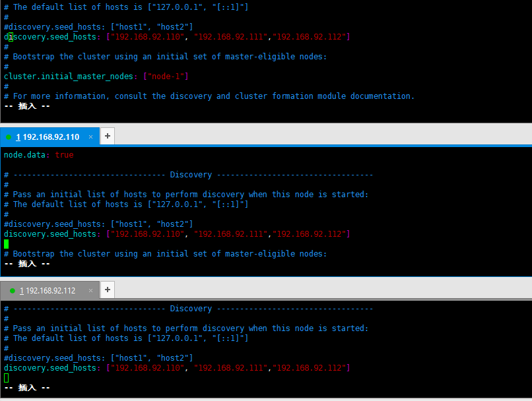
Task: Click "Bootstrap the cluster" comment in middle pane
Action: (x=165, y=254)
